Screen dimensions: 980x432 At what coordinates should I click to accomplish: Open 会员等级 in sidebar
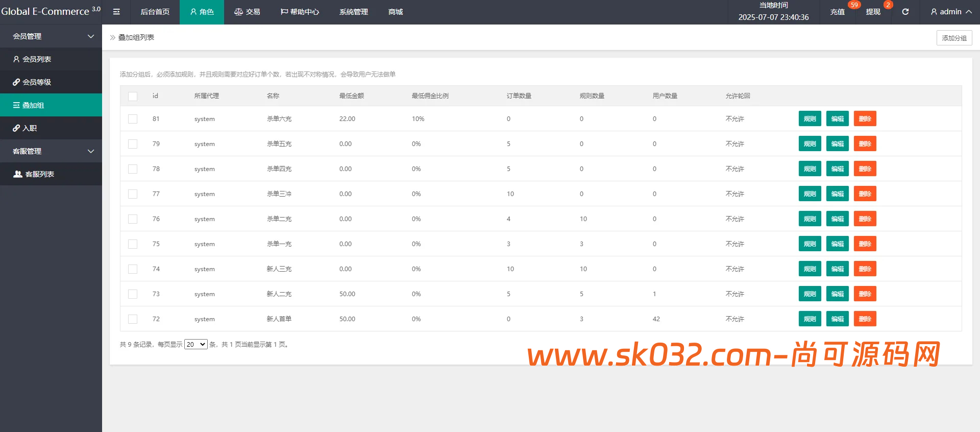[51, 82]
